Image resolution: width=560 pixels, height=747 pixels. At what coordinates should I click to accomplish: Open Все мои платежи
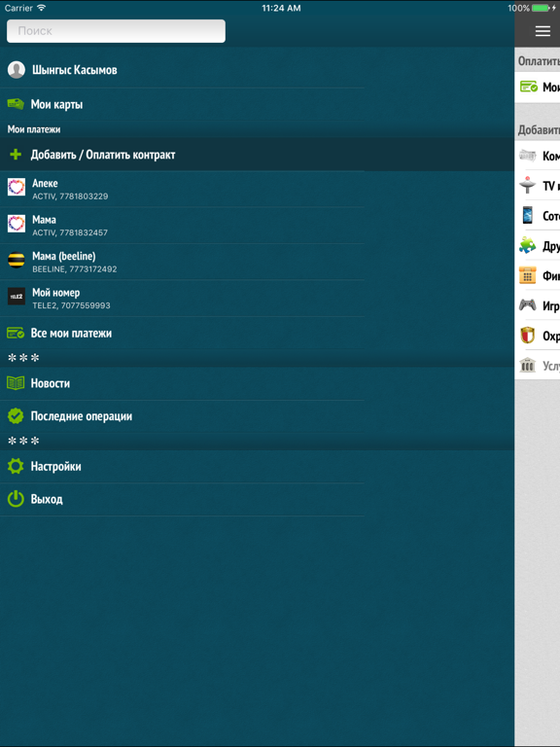click(183, 333)
